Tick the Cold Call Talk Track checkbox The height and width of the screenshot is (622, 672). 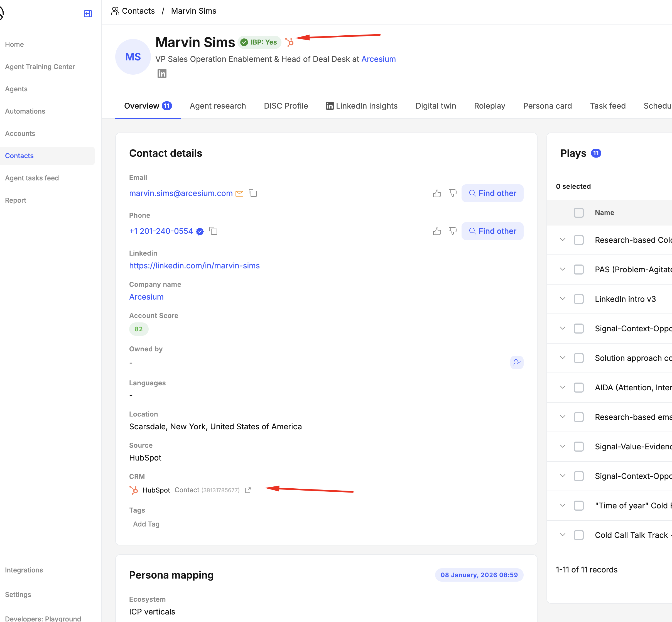click(578, 535)
